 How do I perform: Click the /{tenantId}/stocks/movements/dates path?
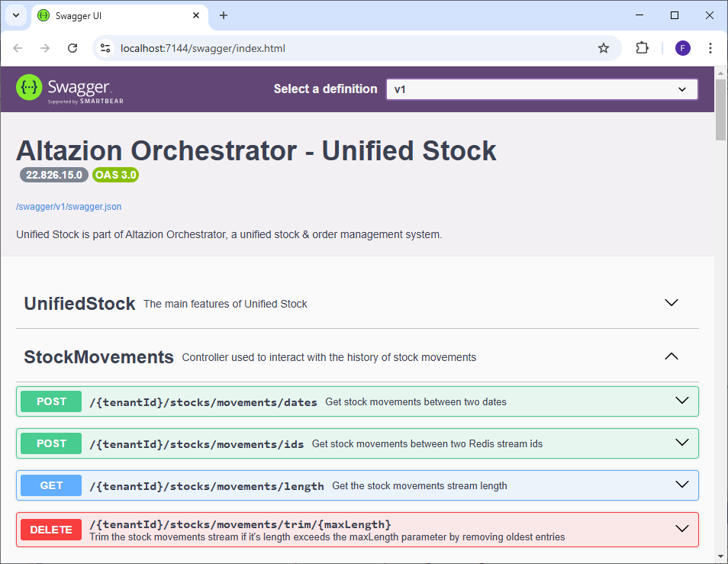tap(203, 402)
